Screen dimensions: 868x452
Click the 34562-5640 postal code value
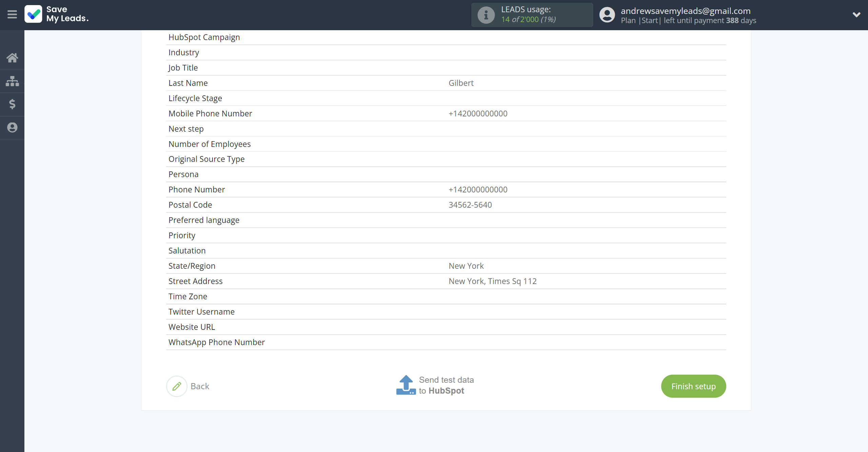coord(470,205)
